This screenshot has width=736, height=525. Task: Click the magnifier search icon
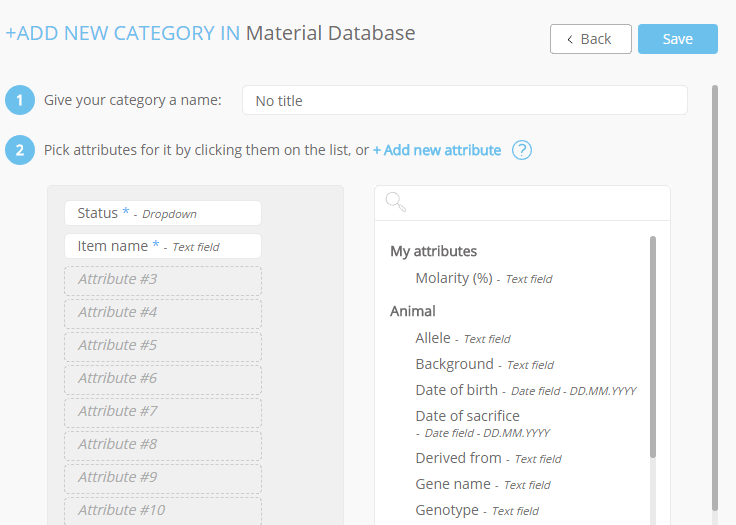[x=395, y=202]
